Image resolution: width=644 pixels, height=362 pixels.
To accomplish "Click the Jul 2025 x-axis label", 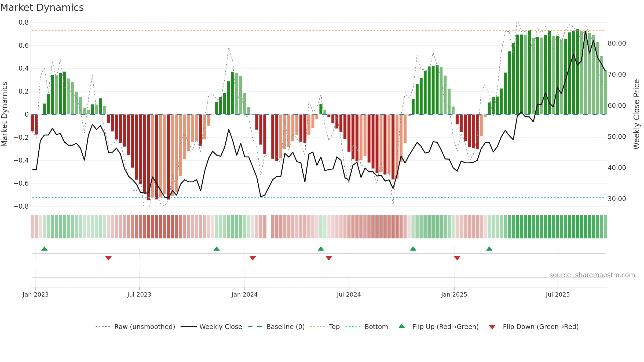I will point(558,294).
